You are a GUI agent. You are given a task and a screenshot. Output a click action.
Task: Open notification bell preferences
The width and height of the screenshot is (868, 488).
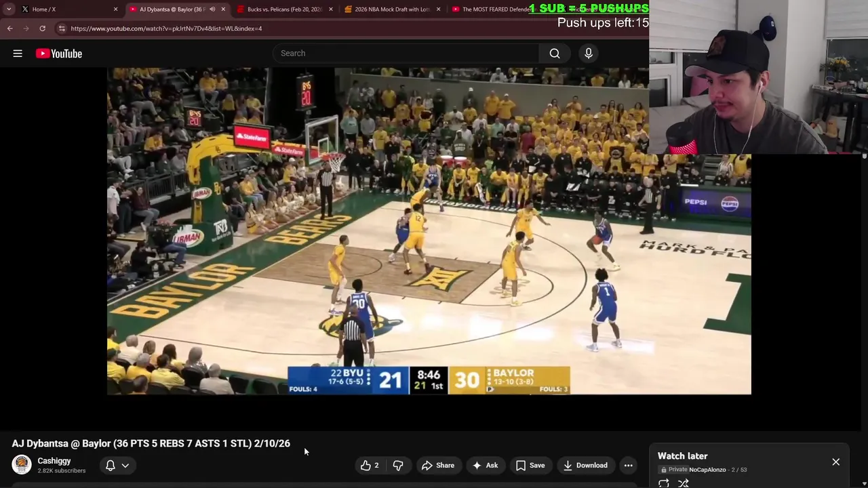(x=111, y=466)
